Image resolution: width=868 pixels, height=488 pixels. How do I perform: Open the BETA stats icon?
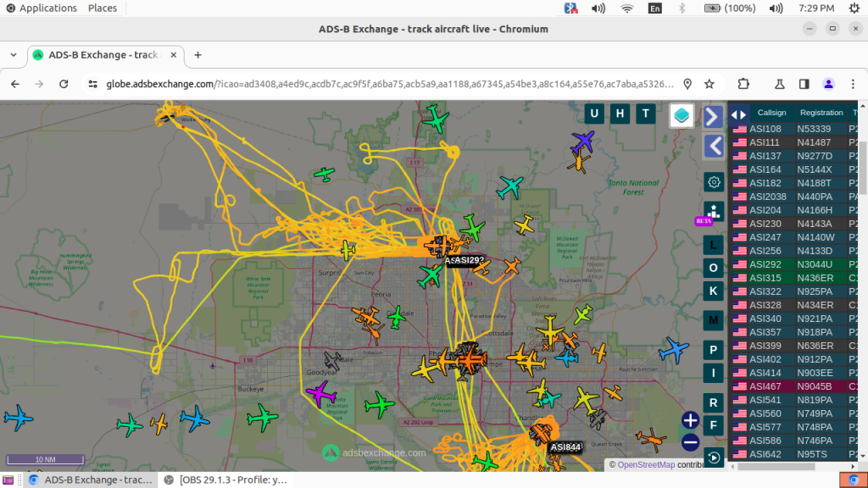pyautogui.click(x=712, y=213)
